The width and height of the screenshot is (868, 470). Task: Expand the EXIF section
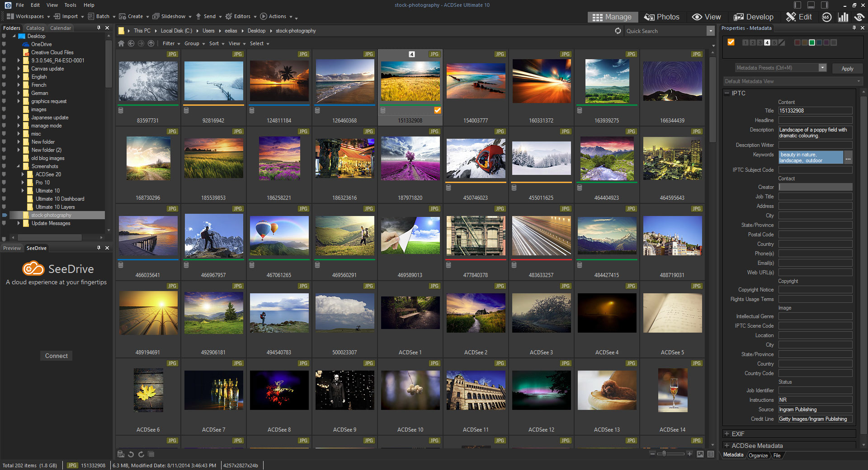727,434
